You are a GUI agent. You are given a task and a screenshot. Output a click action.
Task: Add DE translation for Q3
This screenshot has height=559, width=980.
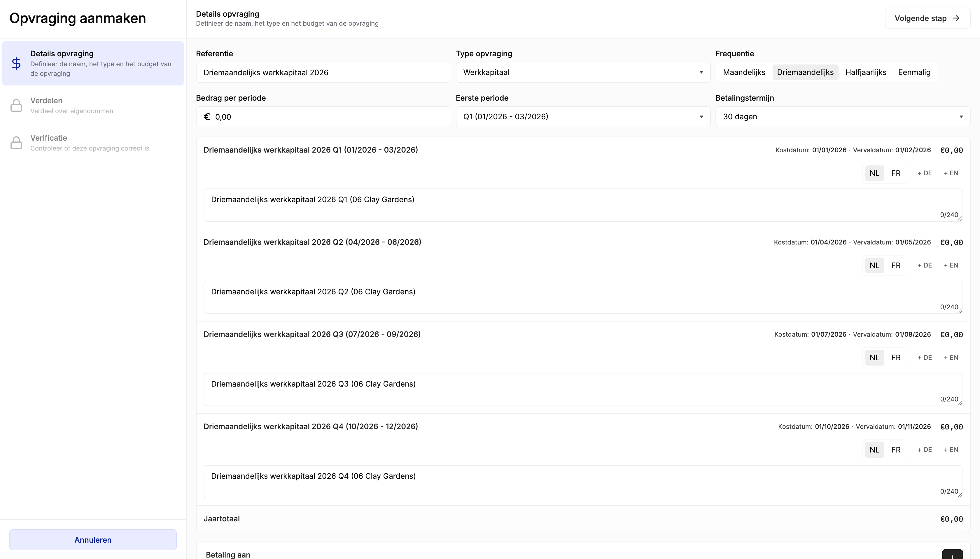[925, 357]
